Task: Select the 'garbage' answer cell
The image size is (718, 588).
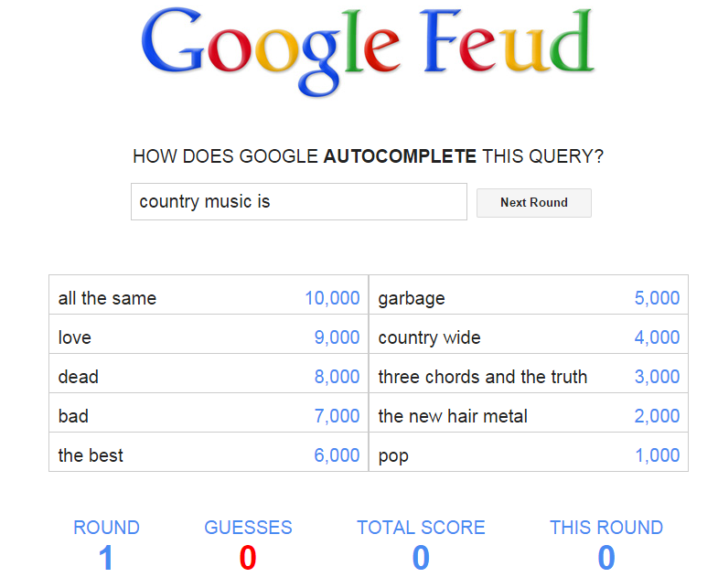Action: coord(529,298)
